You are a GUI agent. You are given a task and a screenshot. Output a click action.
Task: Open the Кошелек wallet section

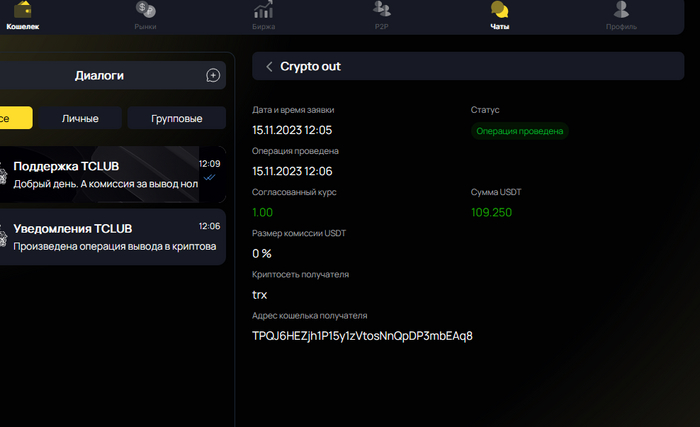(23, 16)
